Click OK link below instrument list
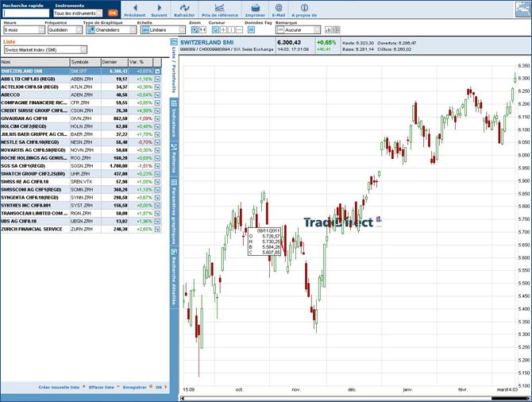This screenshot has height=402, width=532. pos(159,387)
